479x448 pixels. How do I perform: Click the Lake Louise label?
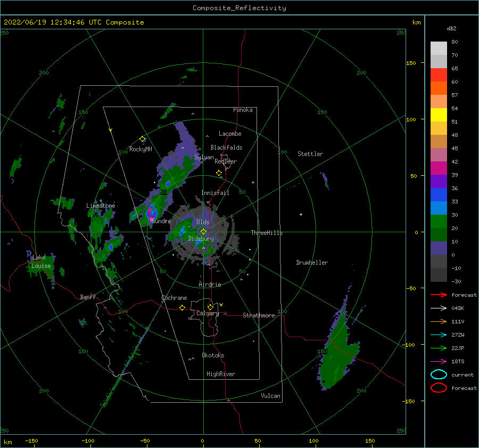point(41,262)
